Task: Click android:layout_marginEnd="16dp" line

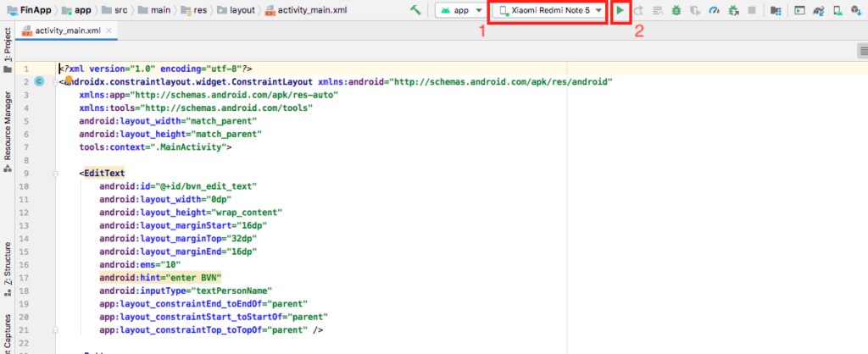Action: pos(178,252)
